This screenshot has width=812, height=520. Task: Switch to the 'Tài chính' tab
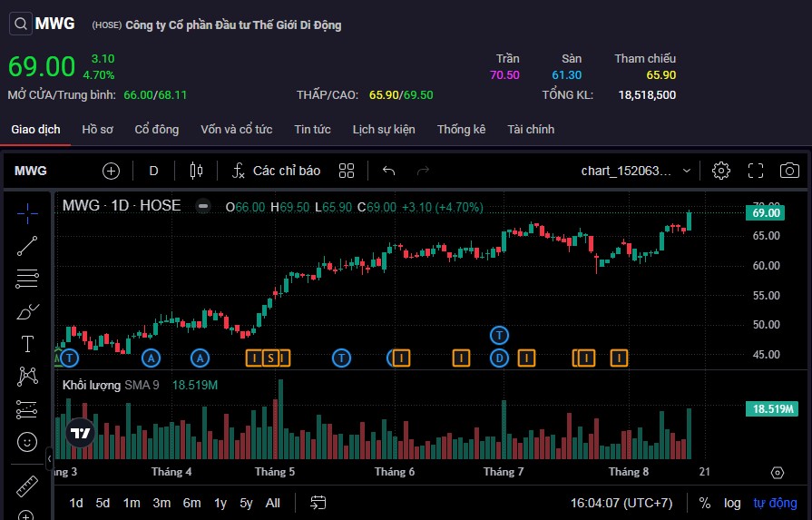pos(531,129)
